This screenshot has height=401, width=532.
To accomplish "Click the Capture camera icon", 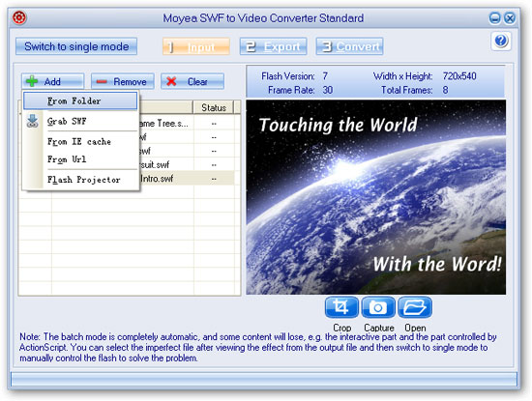I will 378,307.
